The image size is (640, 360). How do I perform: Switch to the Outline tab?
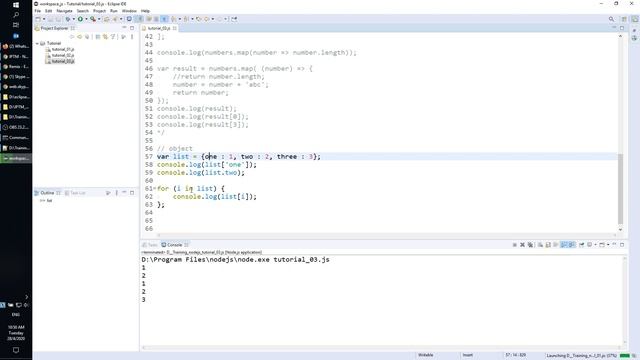click(47, 193)
